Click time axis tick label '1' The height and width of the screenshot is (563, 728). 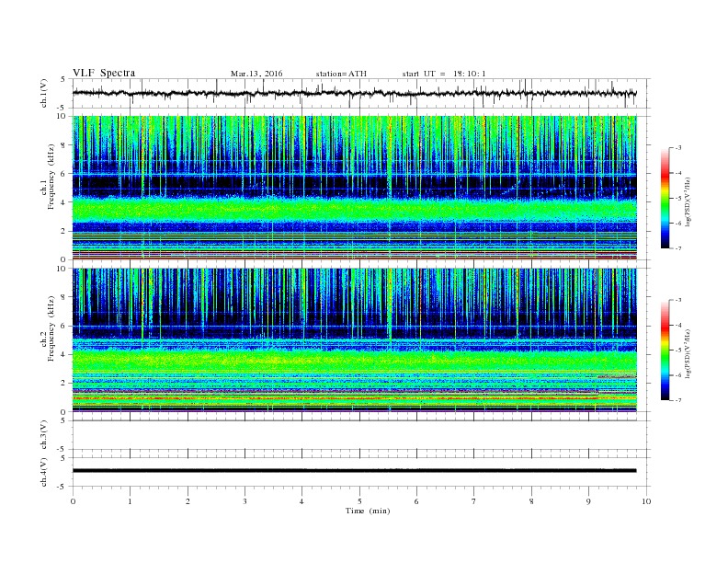130,501
